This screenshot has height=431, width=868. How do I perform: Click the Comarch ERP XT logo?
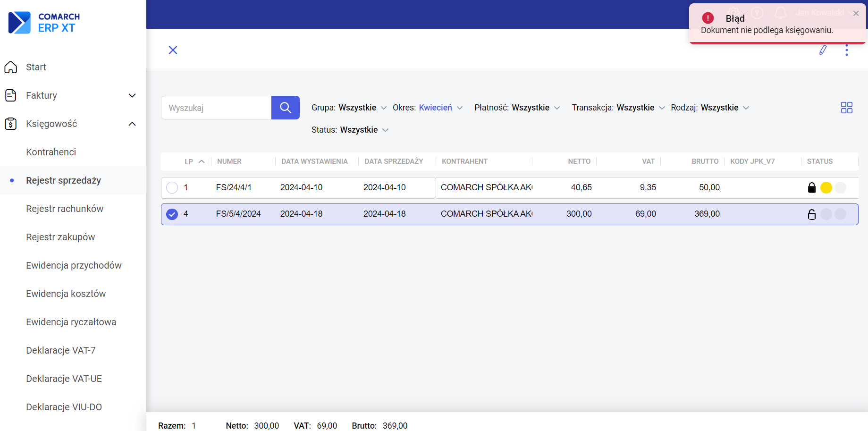point(44,23)
